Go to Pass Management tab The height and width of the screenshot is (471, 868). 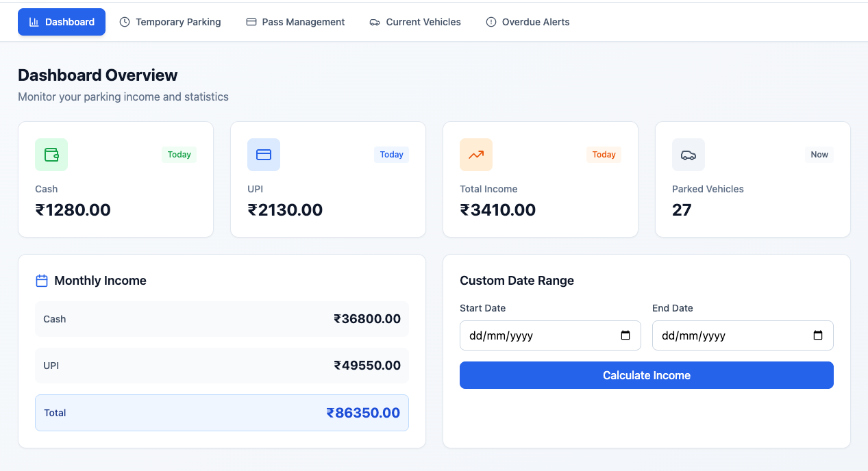[x=295, y=22]
